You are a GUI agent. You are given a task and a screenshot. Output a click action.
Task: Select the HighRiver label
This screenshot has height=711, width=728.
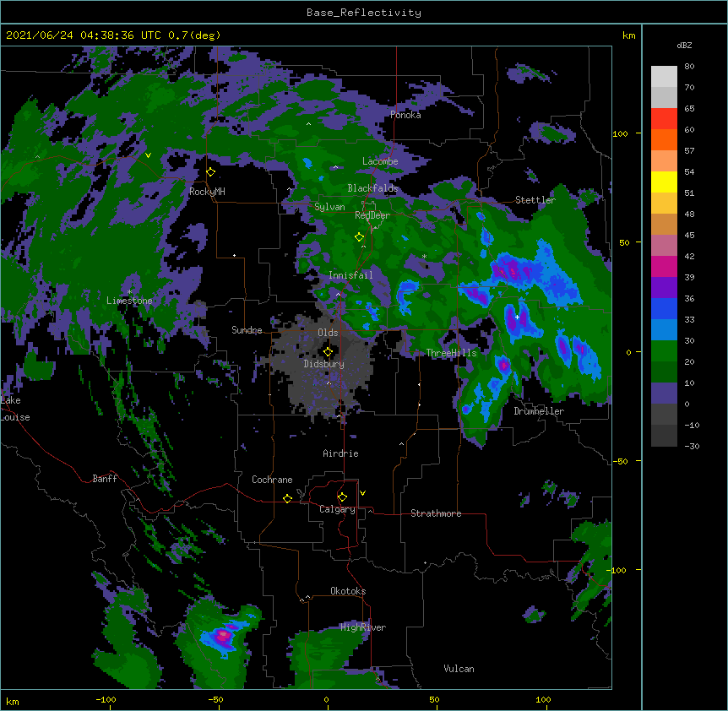point(363,627)
